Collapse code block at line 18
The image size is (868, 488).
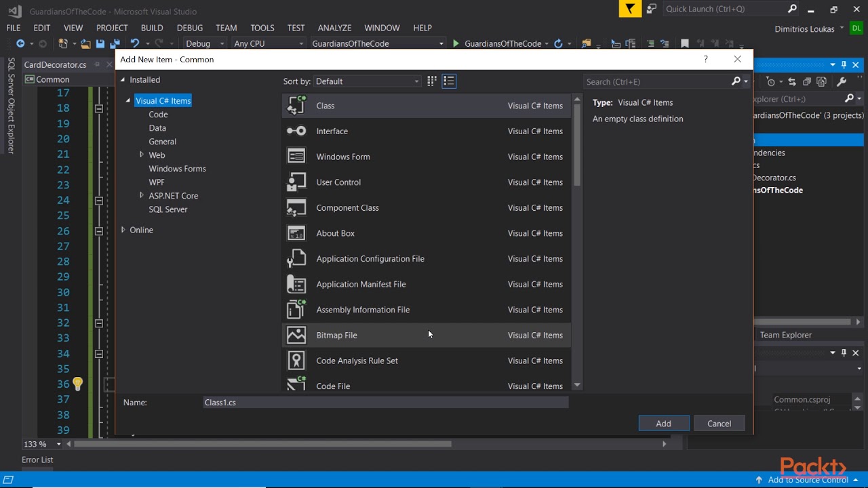point(98,108)
